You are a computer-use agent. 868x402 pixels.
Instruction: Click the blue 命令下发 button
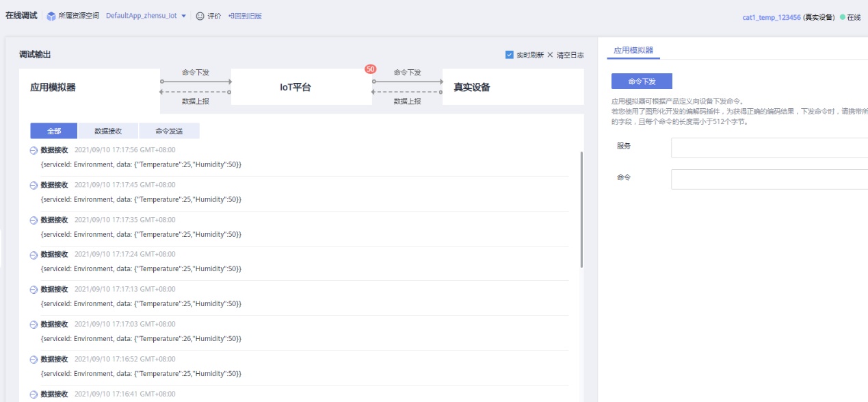(642, 81)
